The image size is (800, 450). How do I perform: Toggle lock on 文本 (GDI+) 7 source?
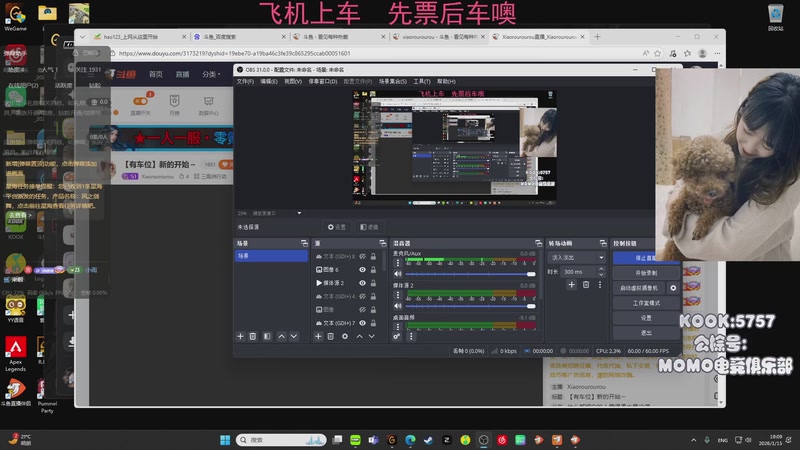coord(373,322)
